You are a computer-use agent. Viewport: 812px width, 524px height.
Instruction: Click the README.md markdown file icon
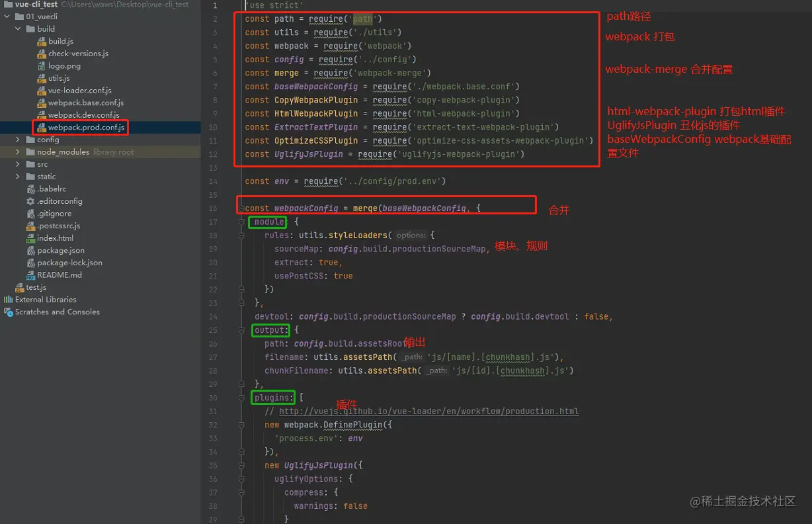30,275
